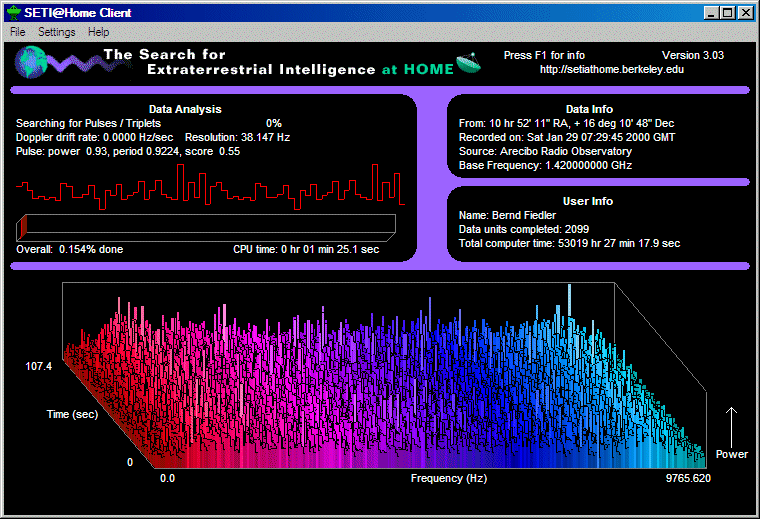
Task: Click the 'CPU time: 0 hr 01 min' text
Action: pos(306,250)
